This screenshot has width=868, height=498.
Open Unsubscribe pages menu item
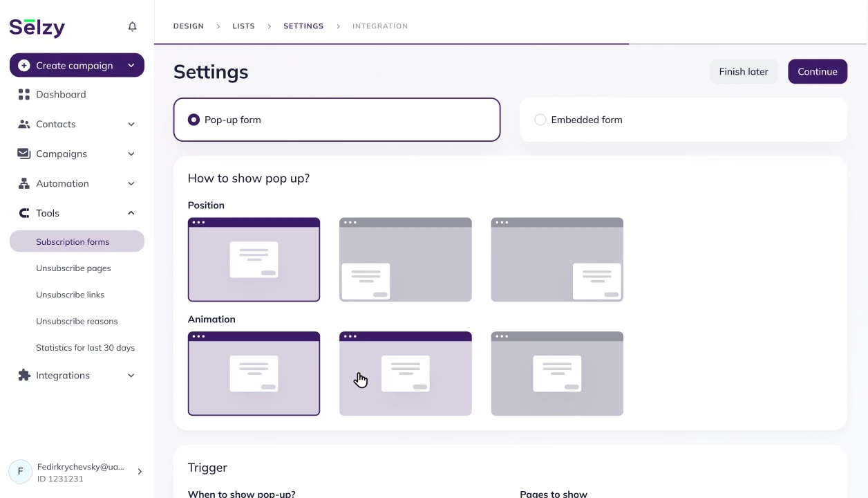73,268
